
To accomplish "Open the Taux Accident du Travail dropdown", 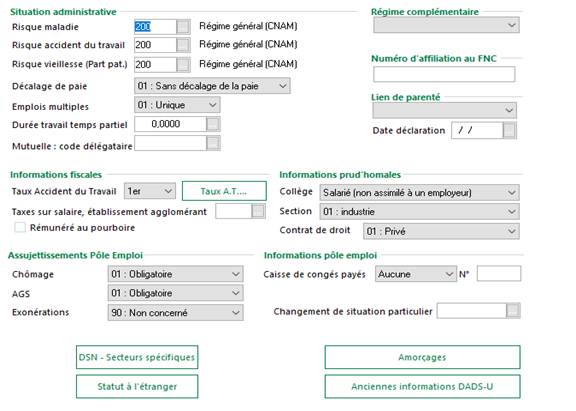I will (150, 191).
